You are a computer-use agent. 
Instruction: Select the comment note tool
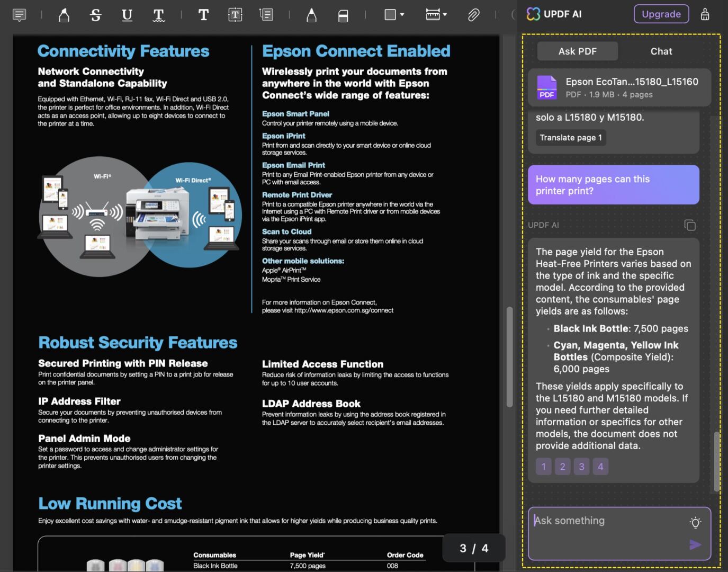19,15
